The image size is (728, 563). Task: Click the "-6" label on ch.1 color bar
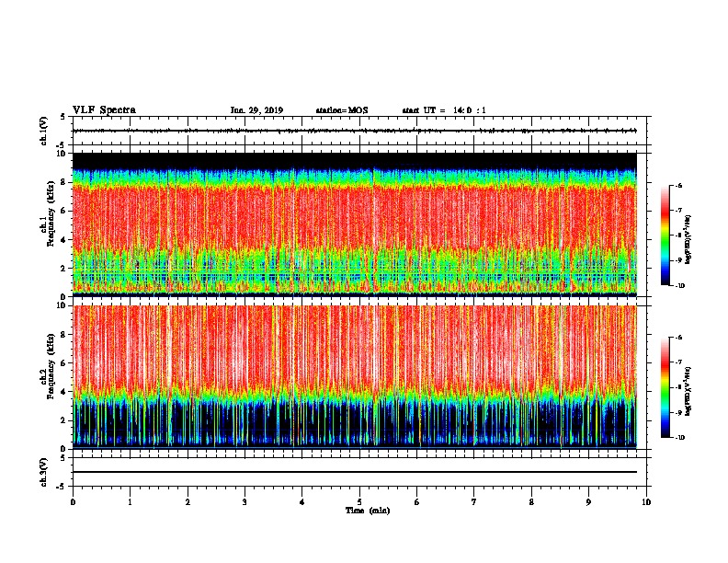point(679,185)
